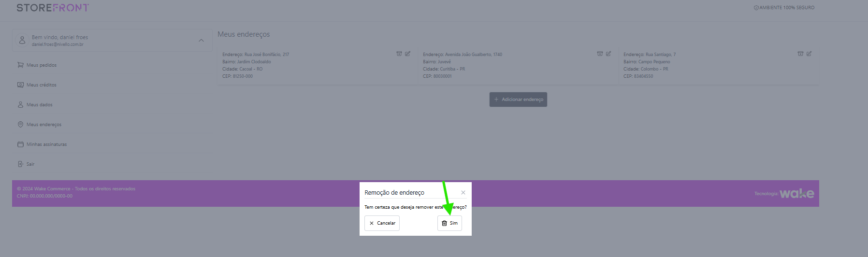Click the X icon inside Cancelar button
Viewport: 868px width, 257px height.
[372, 223]
